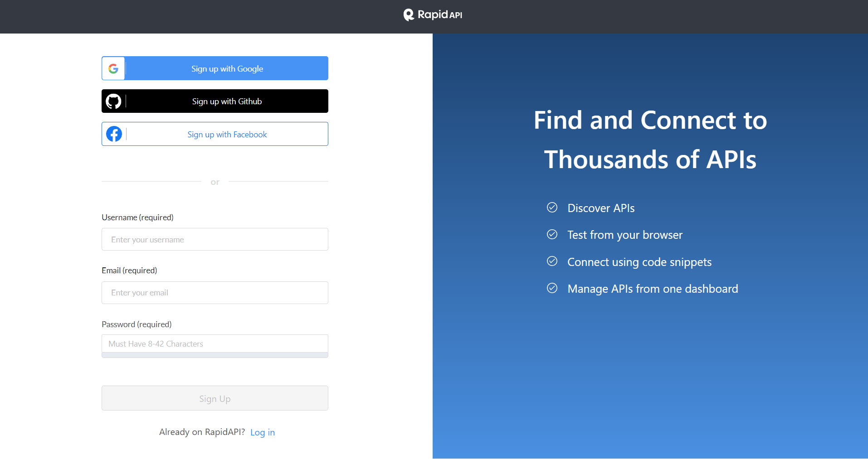Click the Google logo icon
868x459 pixels.
coord(113,68)
